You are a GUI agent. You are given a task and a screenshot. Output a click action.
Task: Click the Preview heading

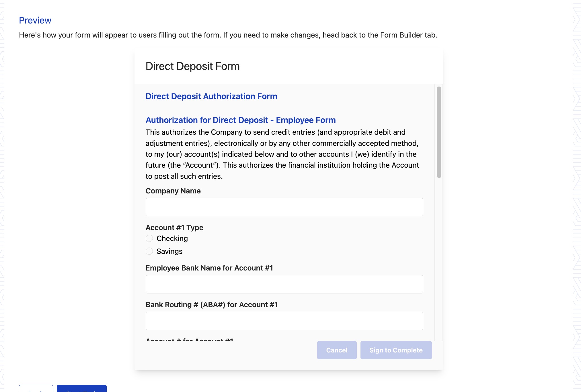click(35, 20)
